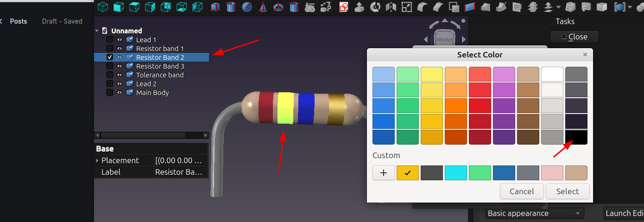This screenshot has height=222, width=644.
Task: Collapse the Unnamed document tree
Action: coord(97,31)
